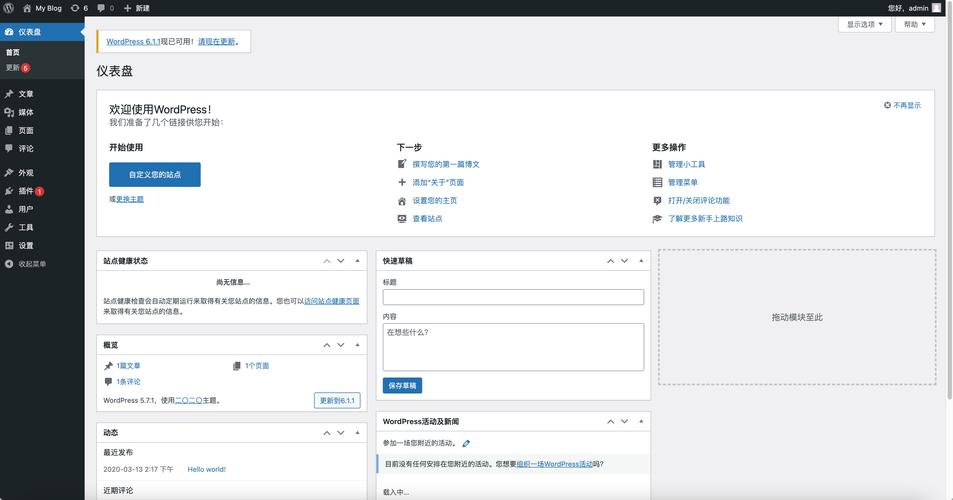The width and height of the screenshot is (953, 500).
Task: Open 1个页面 link in 概览
Action: (257, 366)
